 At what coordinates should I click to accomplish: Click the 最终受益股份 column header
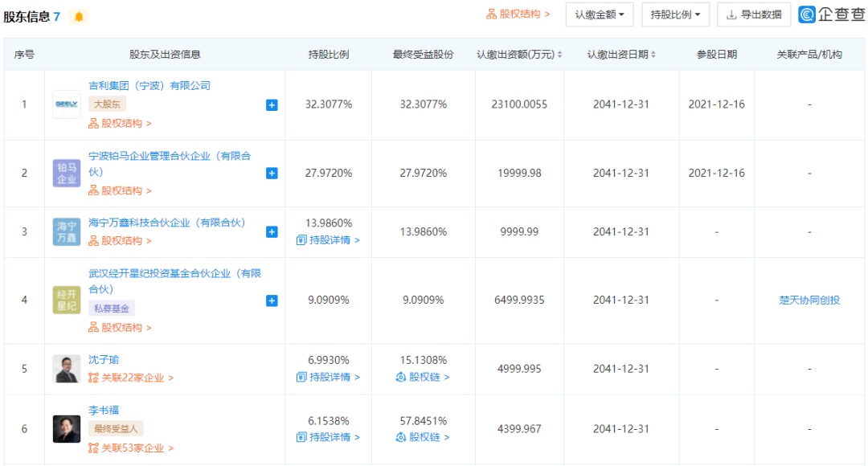423,55
